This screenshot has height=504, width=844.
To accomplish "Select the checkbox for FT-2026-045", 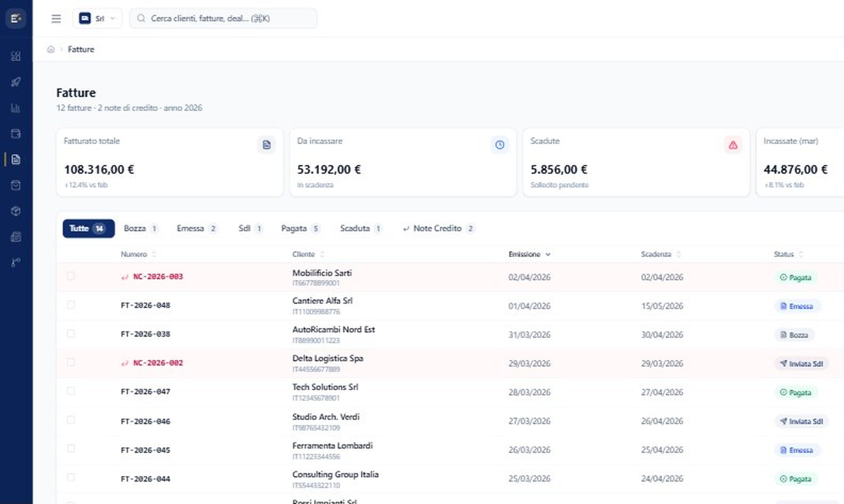I will coord(71,449).
